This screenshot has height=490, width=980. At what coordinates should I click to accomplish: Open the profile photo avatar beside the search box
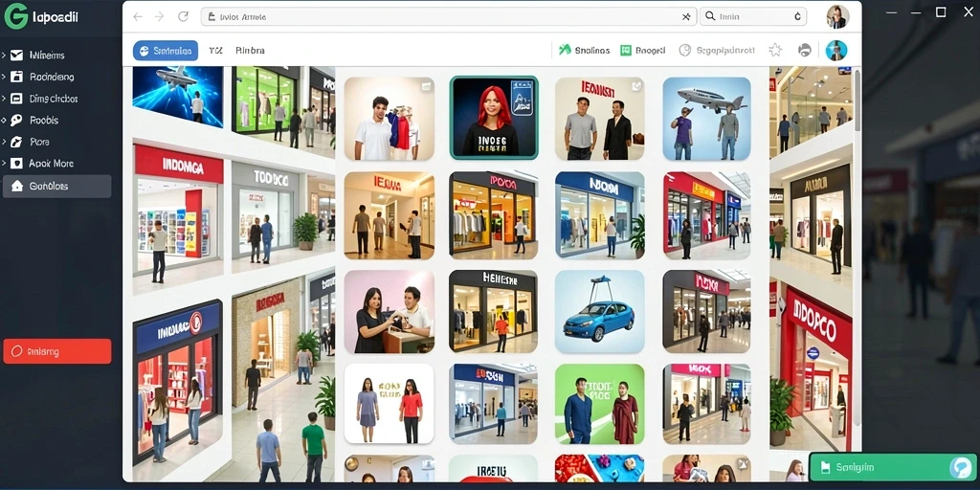coord(837,17)
